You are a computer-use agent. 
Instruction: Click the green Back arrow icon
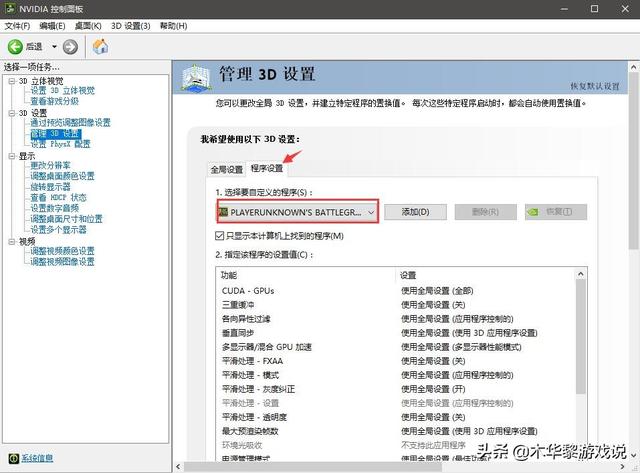[x=15, y=47]
